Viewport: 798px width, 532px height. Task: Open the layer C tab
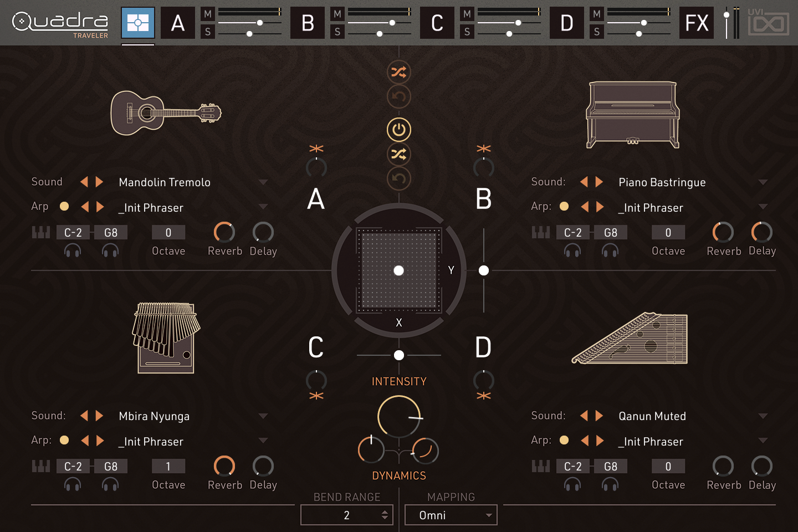pyautogui.click(x=437, y=23)
